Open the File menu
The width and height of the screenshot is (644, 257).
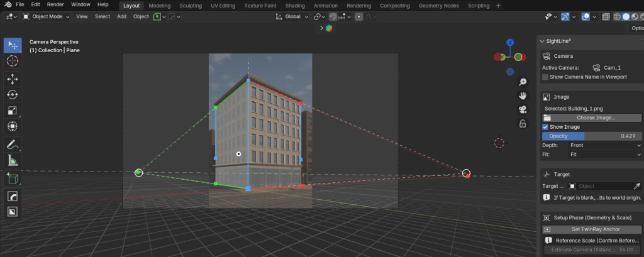tap(19, 5)
